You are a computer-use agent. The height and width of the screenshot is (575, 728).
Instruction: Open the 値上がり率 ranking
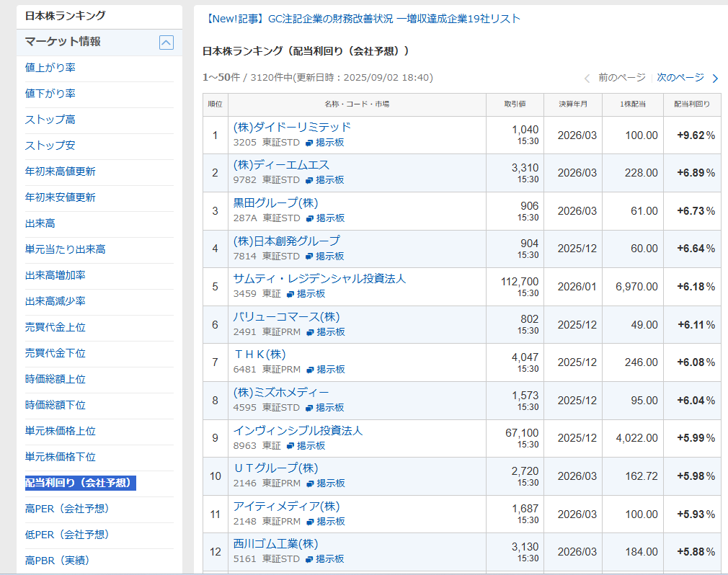[x=50, y=68]
